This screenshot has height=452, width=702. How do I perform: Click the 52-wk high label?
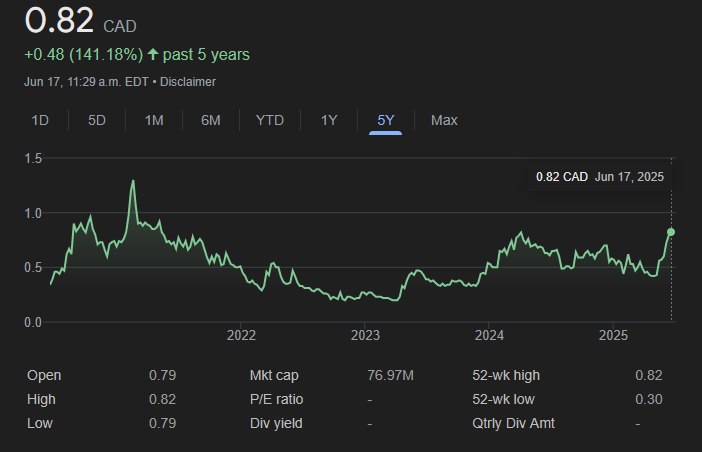point(506,375)
